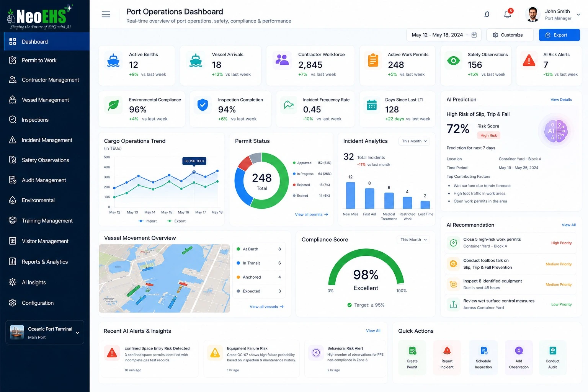This screenshot has height=392, width=588.
Task: Click the toolbox talk recommendation icon
Action: [x=453, y=264]
